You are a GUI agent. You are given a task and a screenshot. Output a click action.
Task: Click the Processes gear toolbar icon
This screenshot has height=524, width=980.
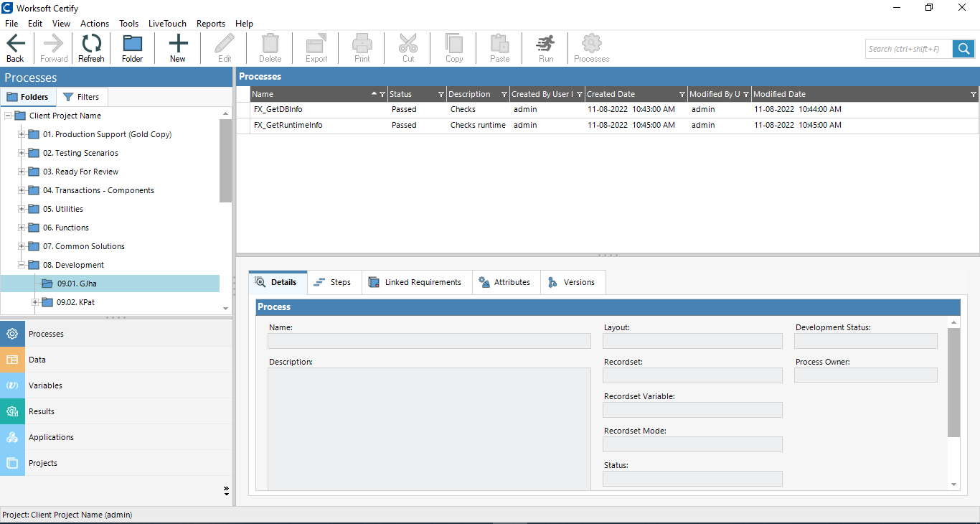coord(592,48)
